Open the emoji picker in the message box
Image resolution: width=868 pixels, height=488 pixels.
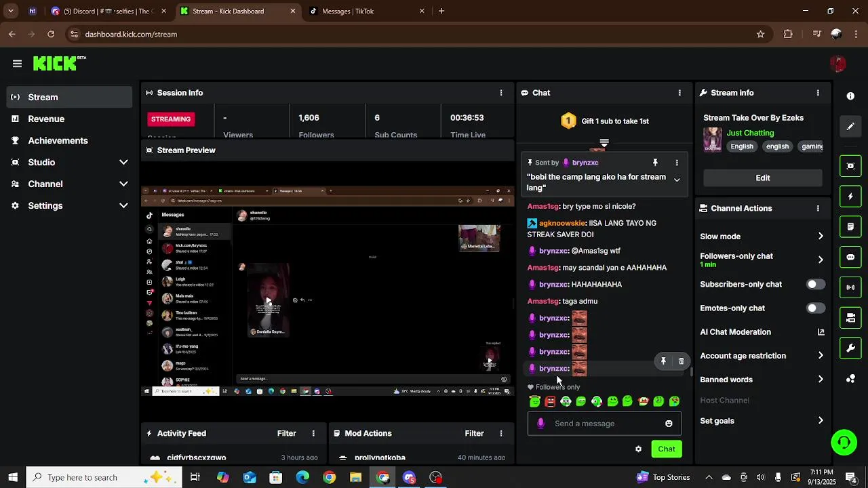tap(669, 424)
